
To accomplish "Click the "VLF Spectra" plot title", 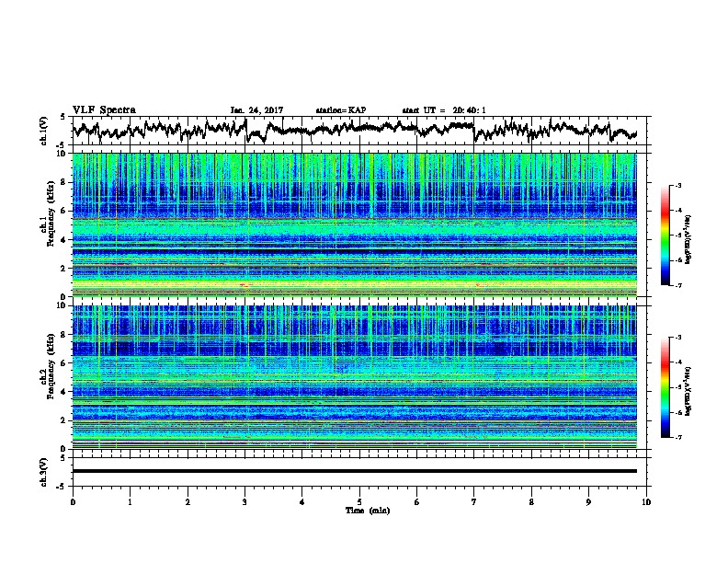I will coord(104,110).
